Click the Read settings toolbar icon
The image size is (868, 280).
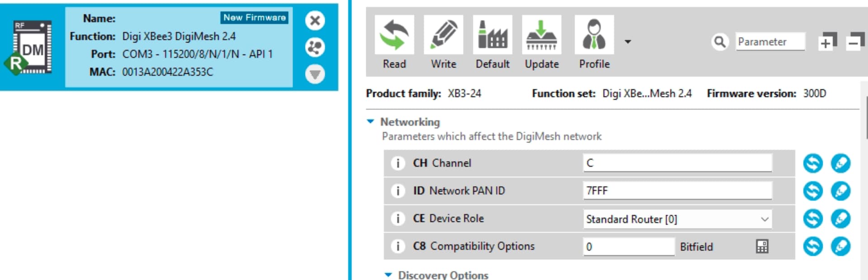point(394,35)
